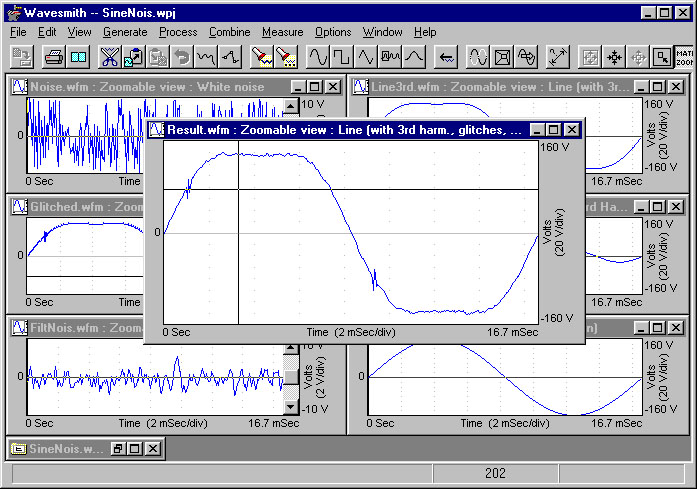Open Result.wfm window system menu icon
This screenshot has width=697, height=489.
point(156,130)
